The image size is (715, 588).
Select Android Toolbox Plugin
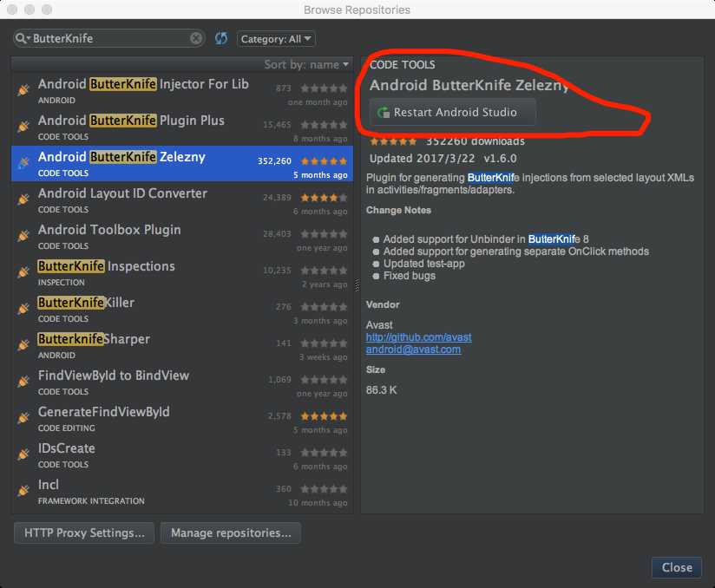(x=182, y=237)
